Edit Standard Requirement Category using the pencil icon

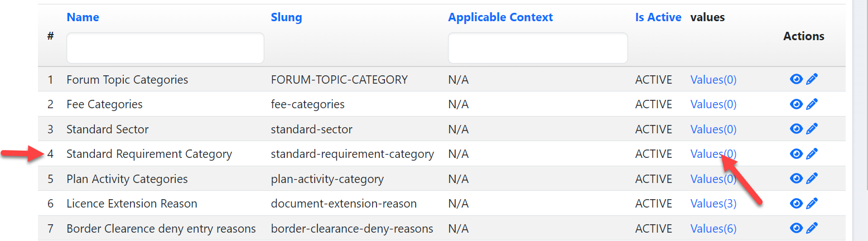tap(812, 153)
